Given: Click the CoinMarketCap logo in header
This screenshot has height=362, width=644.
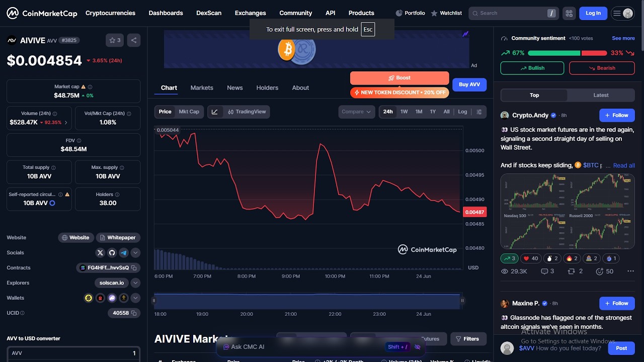Looking at the screenshot, I should click(42, 13).
